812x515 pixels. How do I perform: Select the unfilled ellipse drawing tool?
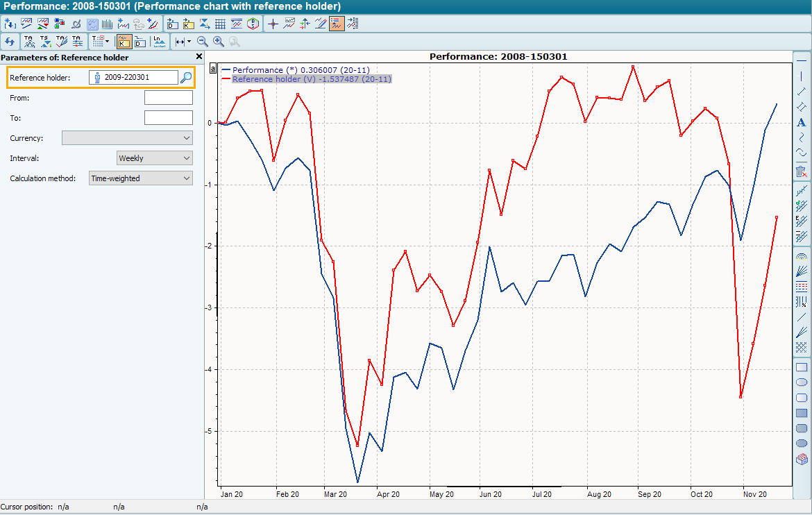[x=801, y=382]
